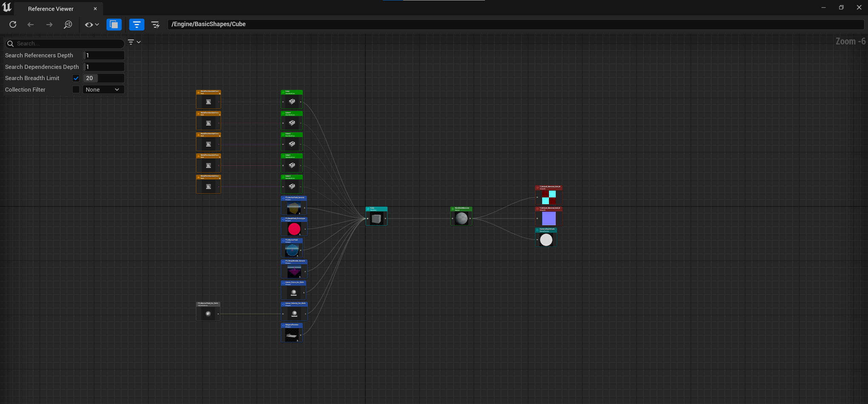Select the Reference Viewer tab
Viewport: 868px width, 404px height.
[51, 9]
